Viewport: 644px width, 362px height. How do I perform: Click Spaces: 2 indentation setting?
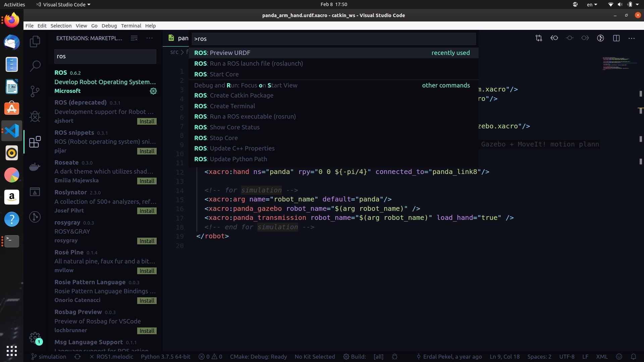(x=539, y=357)
